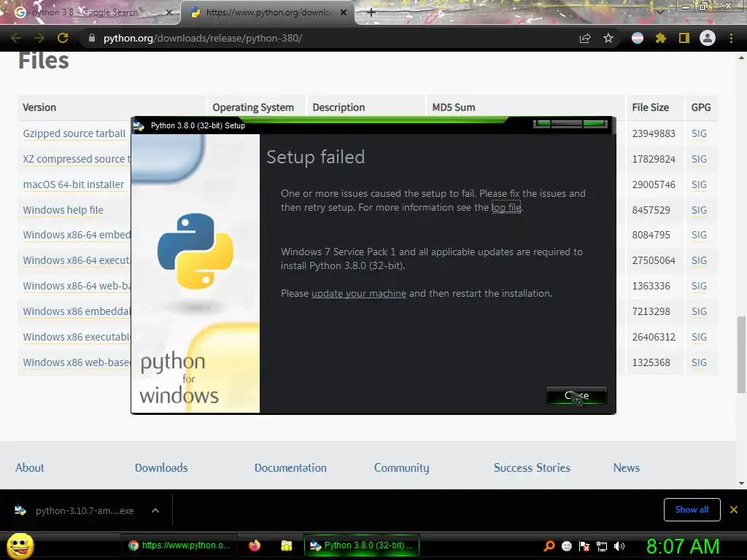747x560 pixels.
Task: Open Gzipped source tarball download
Action: click(x=74, y=134)
